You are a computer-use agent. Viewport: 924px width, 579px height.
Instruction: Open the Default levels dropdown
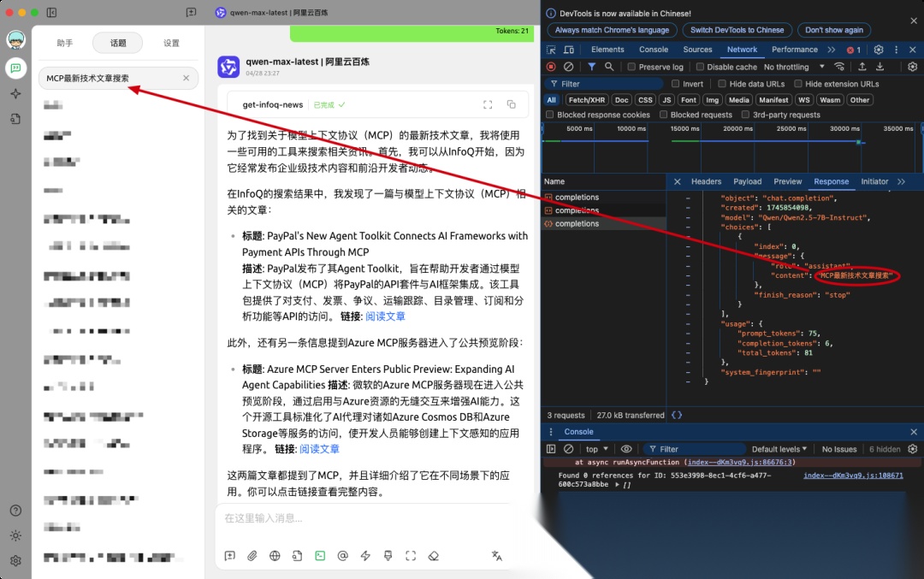779,449
